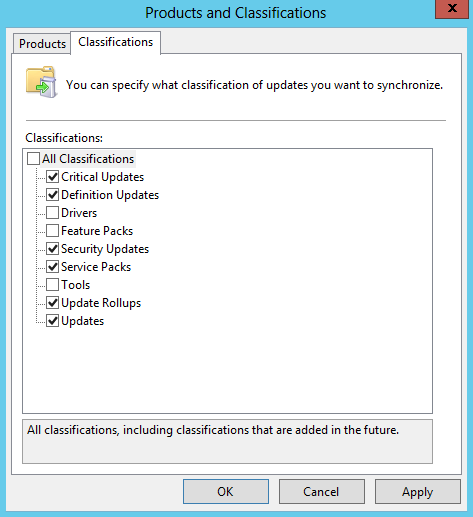The image size is (473, 517).
Task: Click the classification description text box
Action: tap(227, 441)
